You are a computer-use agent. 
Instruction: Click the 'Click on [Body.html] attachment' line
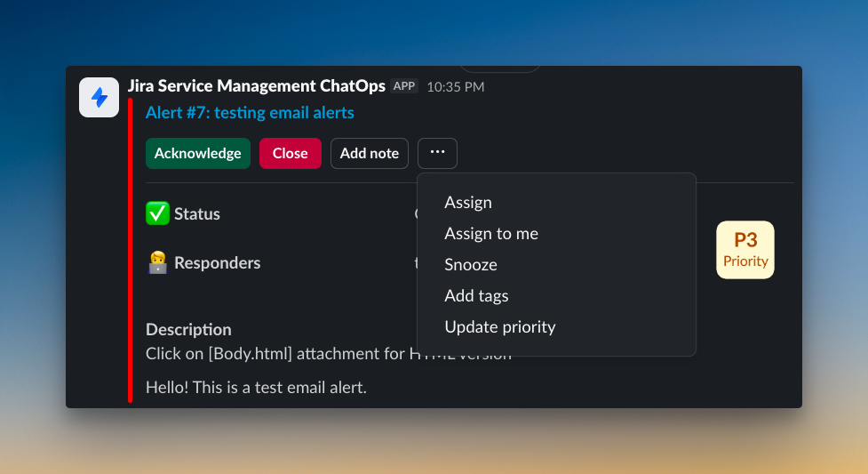pos(329,354)
